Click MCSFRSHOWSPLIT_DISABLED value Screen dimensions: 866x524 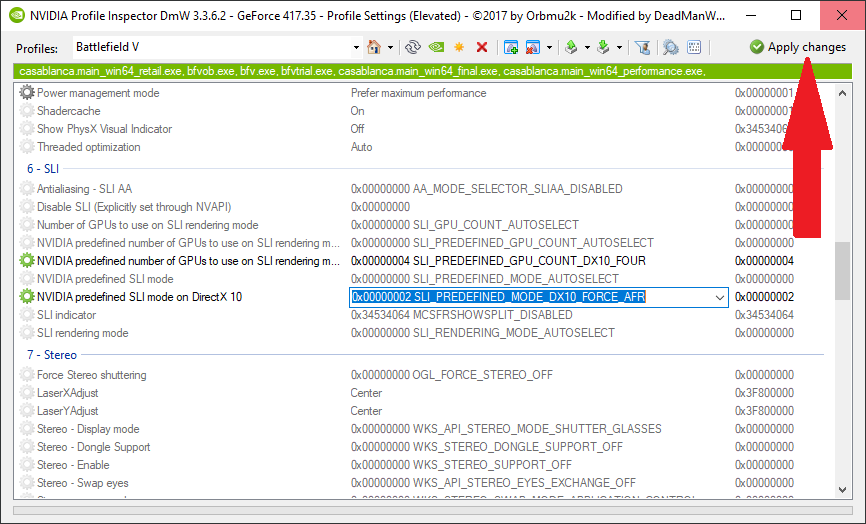tap(462, 315)
